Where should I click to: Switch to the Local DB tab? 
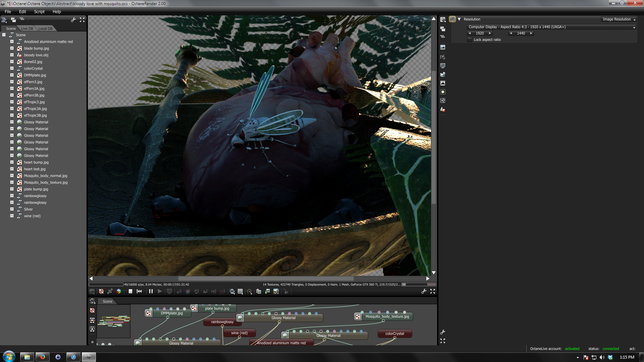point(45,28)
